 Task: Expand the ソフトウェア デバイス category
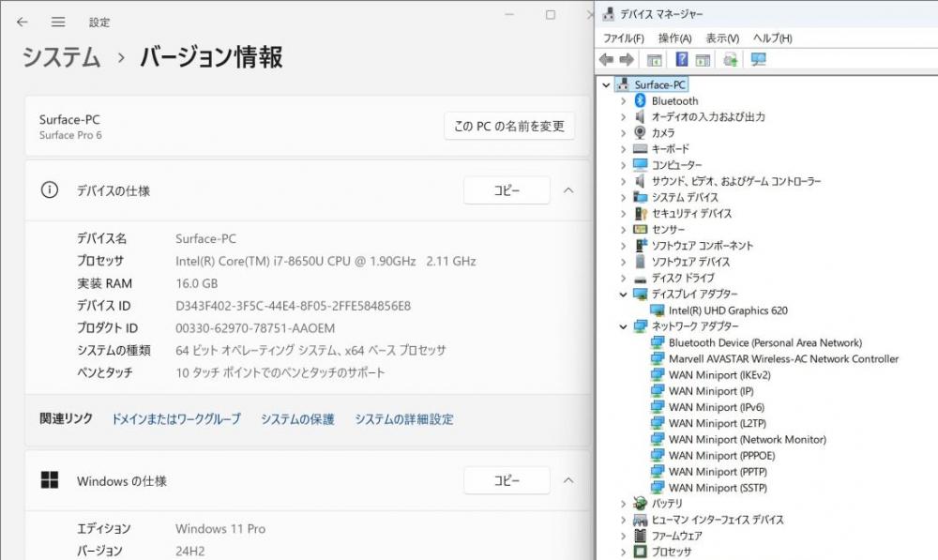coord(624,262)
